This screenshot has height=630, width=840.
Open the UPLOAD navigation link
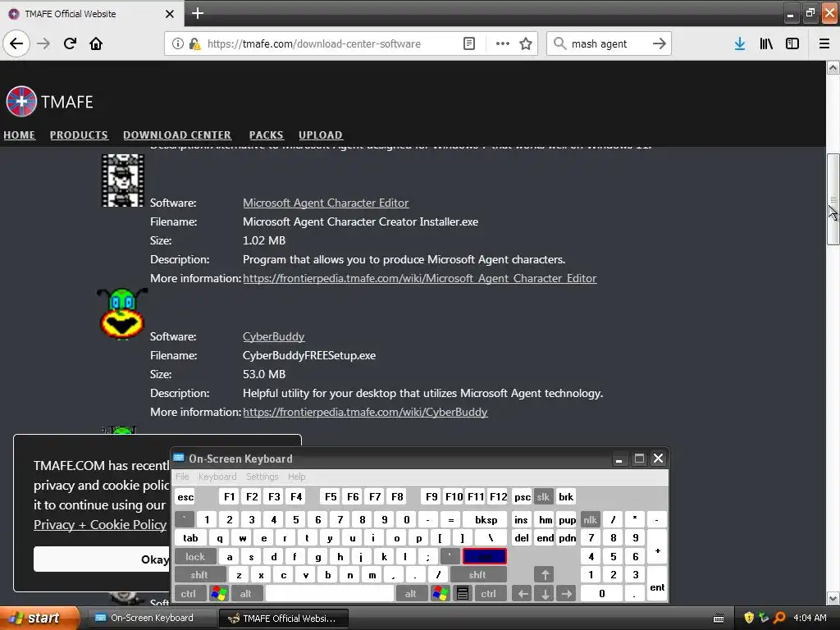321,135
